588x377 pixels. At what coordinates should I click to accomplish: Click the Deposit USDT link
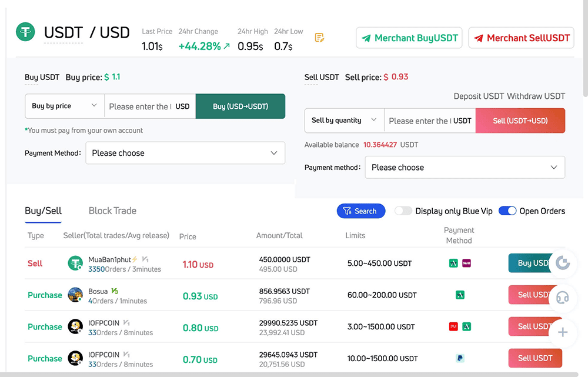[479, 96]
